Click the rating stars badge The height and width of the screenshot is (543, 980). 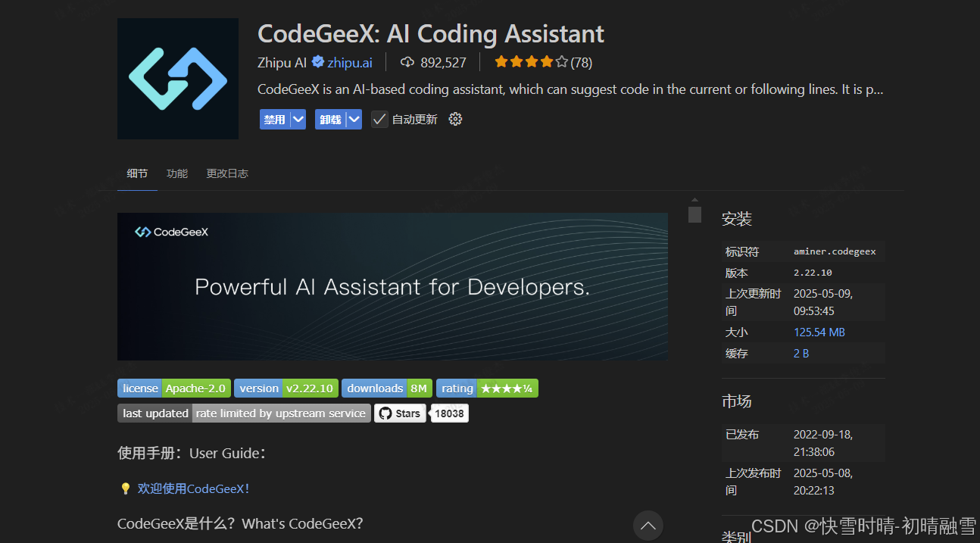coord(487,388)
